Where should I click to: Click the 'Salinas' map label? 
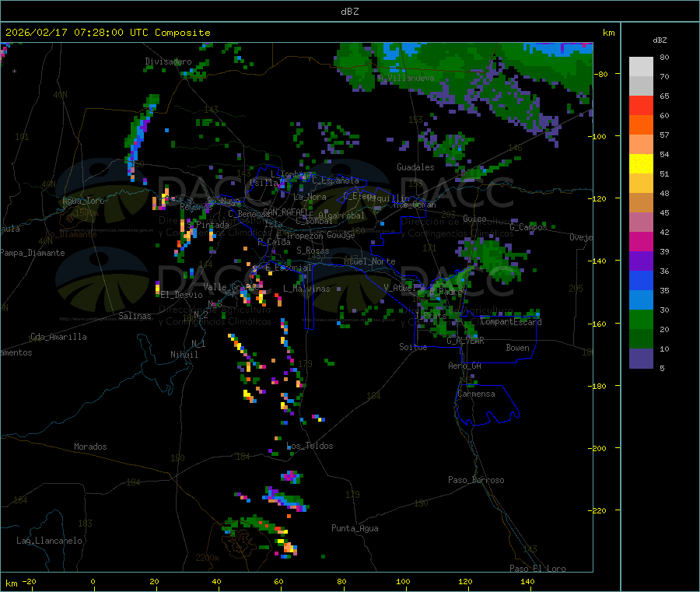pos(135,316)
